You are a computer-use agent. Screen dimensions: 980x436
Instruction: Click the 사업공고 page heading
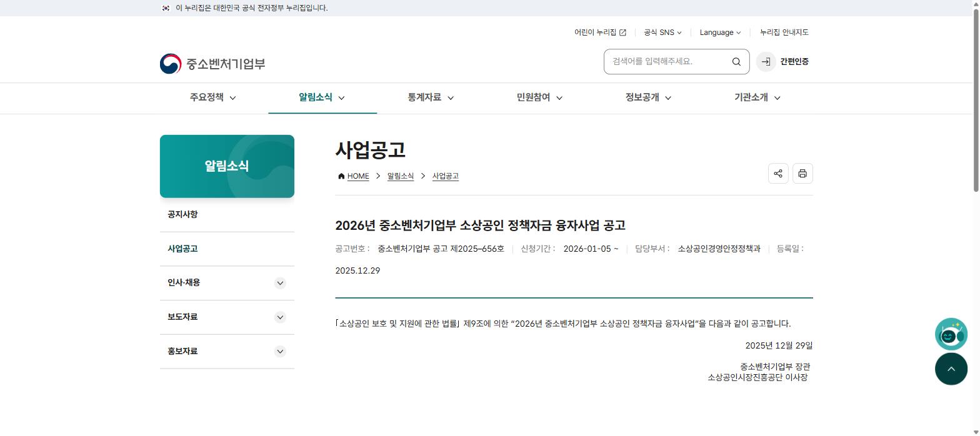point(371,150)
